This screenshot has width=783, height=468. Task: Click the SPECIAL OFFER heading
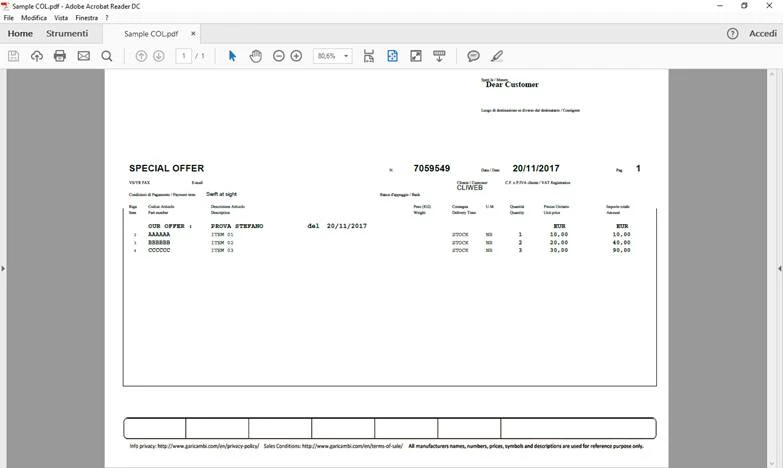[166, 168]
